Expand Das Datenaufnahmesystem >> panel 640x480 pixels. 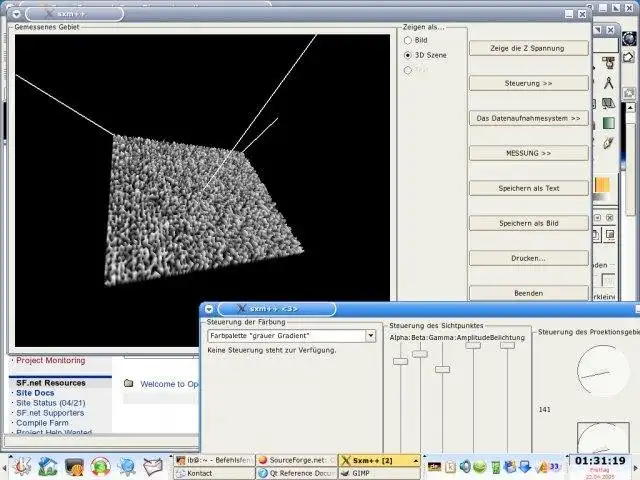(529, 118)
